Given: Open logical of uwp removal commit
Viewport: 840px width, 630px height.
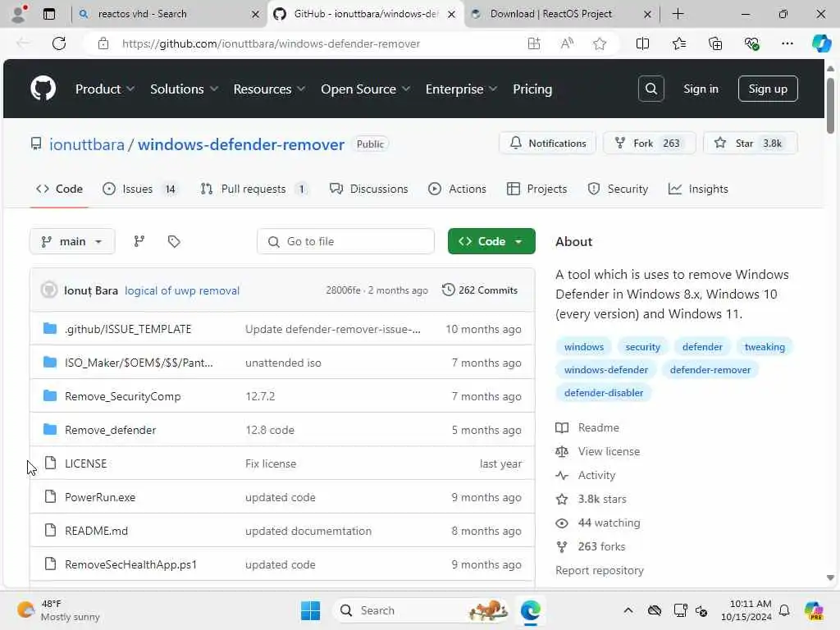Looking at the screenshot, I should [182, 290].
